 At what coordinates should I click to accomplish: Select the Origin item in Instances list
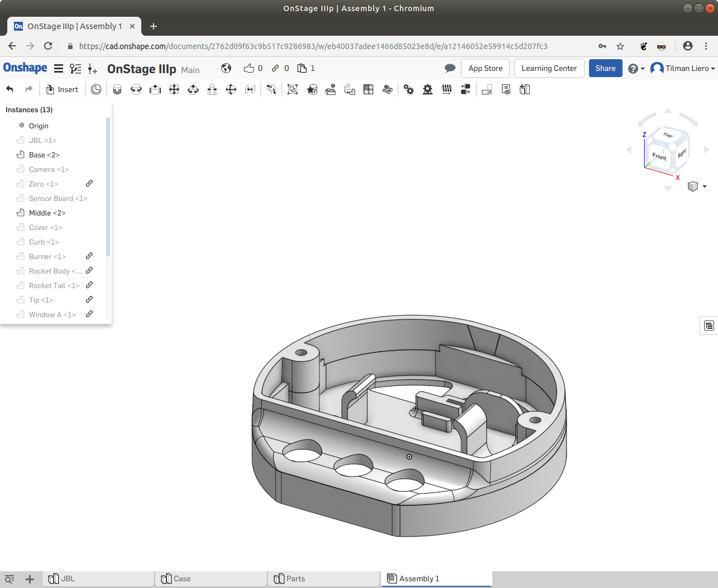pyautogui.click(x=39, y=126)
